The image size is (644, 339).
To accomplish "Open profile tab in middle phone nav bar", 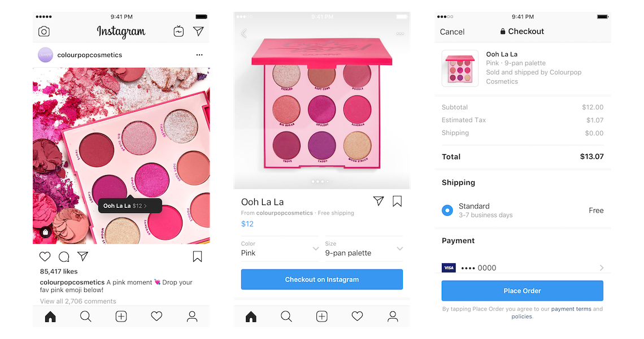I will (x=393, y=316).
